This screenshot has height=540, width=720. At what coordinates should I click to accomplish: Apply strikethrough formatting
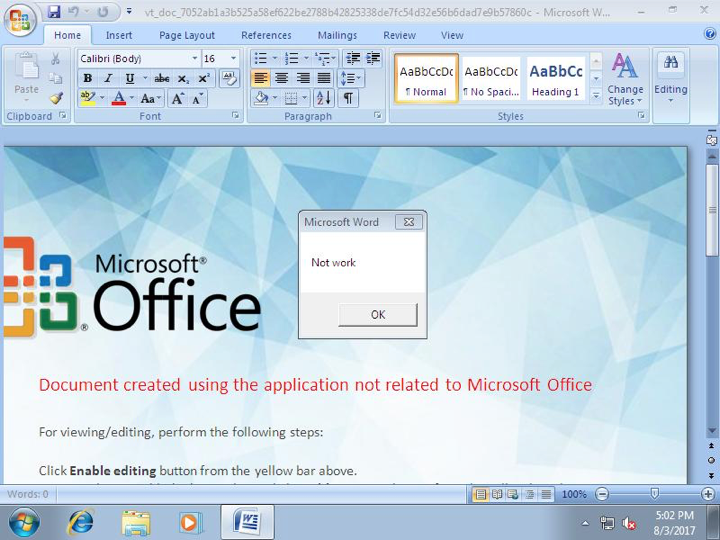(162, 79)
